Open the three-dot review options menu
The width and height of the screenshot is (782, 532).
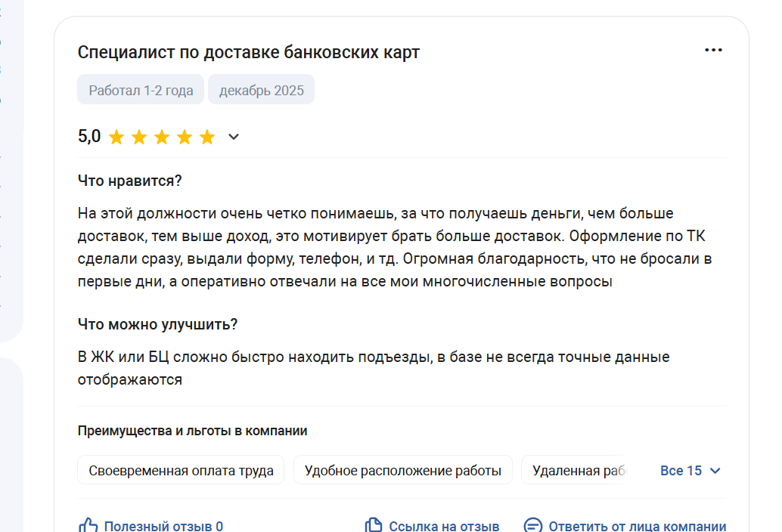(713, 51)
